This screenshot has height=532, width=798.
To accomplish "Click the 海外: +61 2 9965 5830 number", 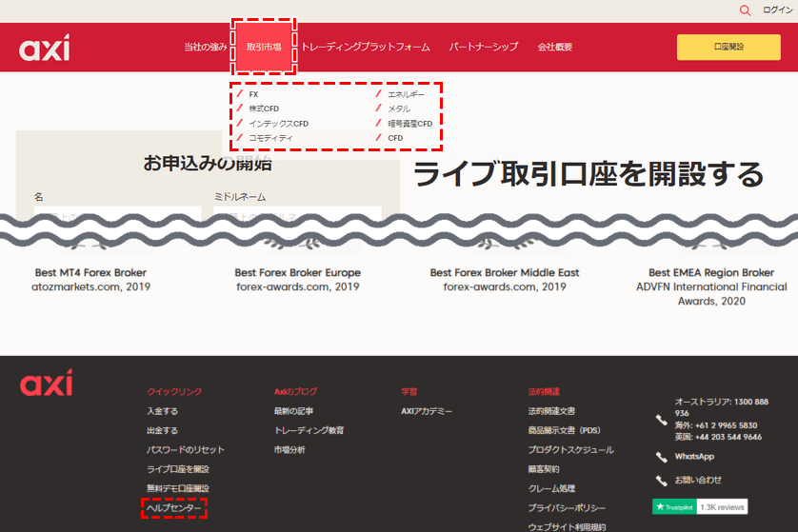I will coord(715,425).
